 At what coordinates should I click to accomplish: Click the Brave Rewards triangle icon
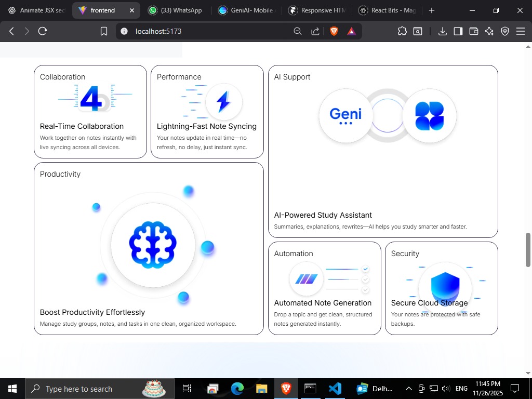352,31
